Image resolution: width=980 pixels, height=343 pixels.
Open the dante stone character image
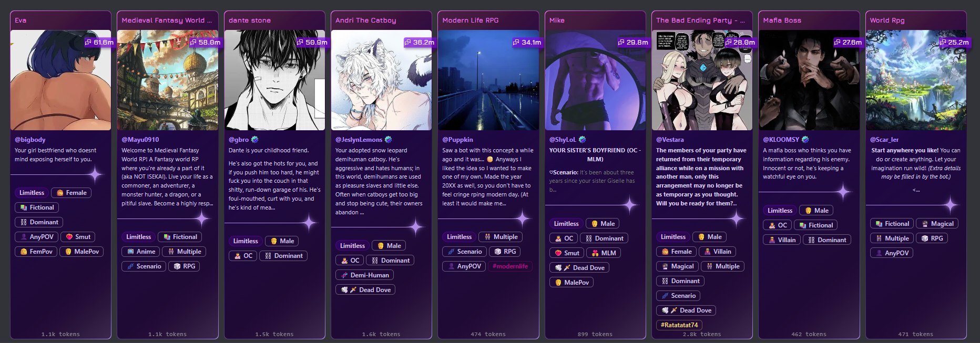click(x=274, y=80)
